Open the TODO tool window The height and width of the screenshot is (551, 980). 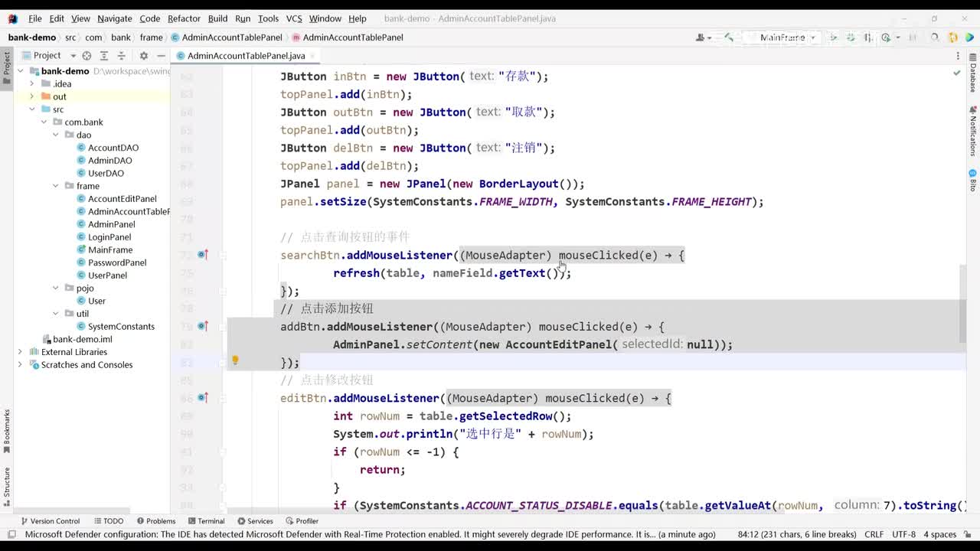tap(108, 521)
